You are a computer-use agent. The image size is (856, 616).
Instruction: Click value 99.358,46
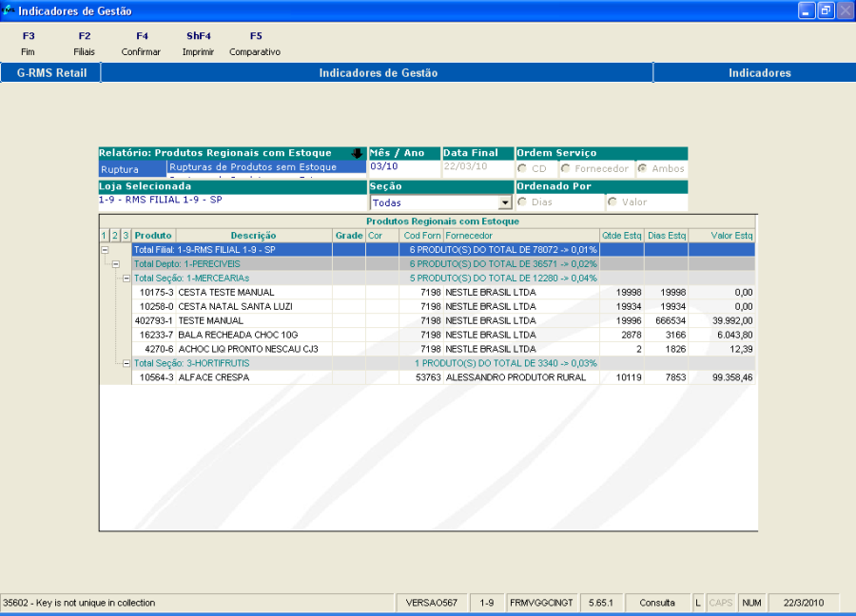(x=732, y=377)
